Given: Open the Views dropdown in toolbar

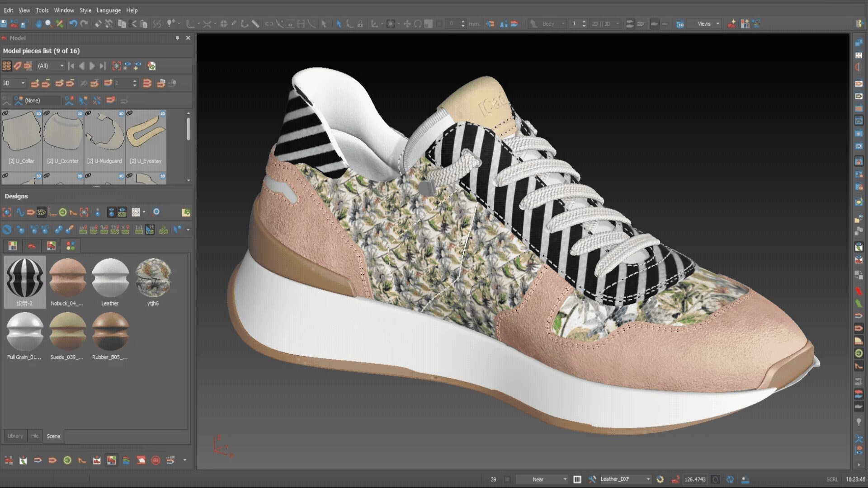Looking at the screenshot, I should point(708,24).
